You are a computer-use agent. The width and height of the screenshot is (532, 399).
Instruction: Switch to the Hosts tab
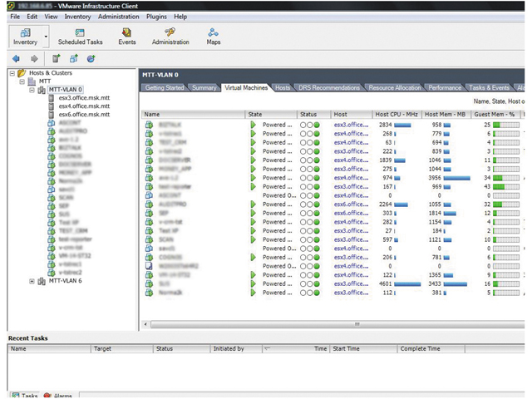click(x=283, y=87)
